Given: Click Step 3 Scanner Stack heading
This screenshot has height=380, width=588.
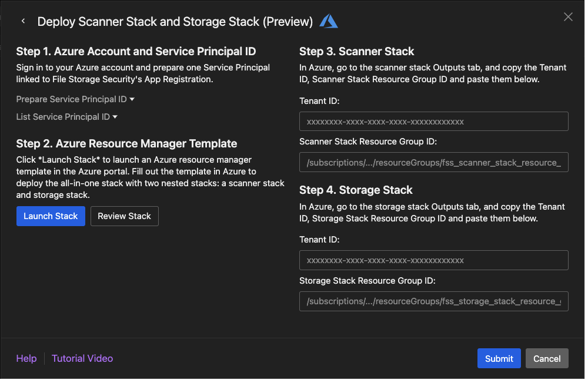Looking at the screenshot, I should click(x=356, y=51).
